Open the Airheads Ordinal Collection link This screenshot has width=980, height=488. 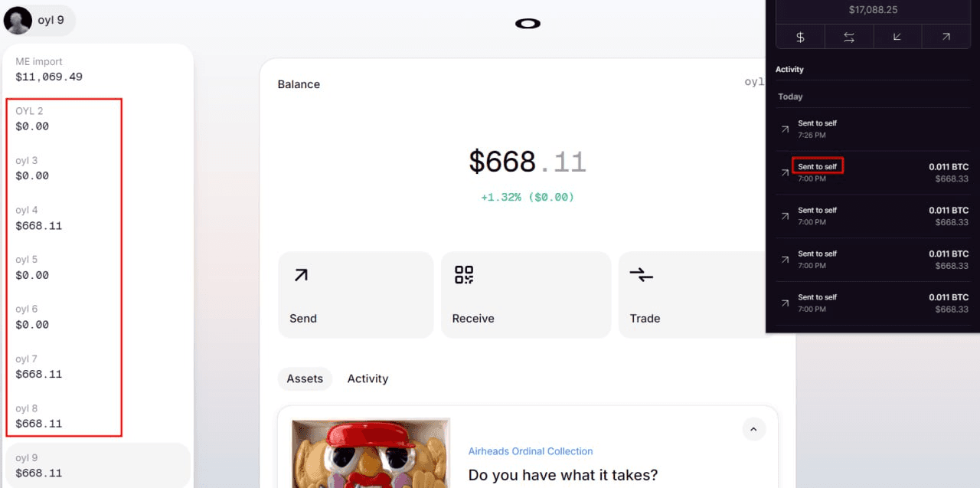(531, 451)
